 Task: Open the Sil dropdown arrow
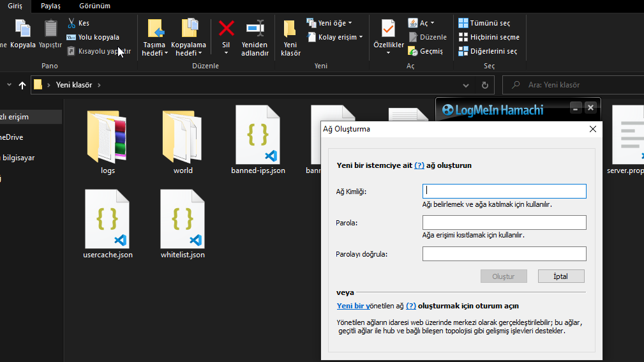[x=227, y=52]
